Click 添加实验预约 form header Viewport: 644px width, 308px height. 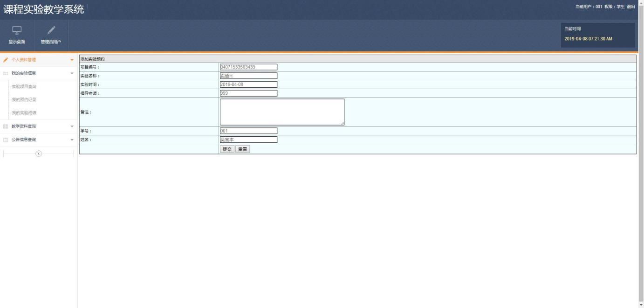pyautogui.click(x=357, y=59)
